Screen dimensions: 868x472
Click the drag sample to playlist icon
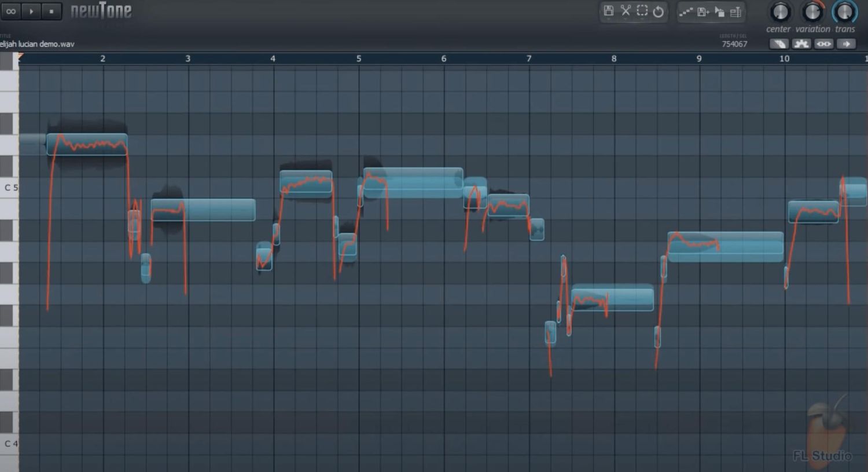[x=719, y=12]
